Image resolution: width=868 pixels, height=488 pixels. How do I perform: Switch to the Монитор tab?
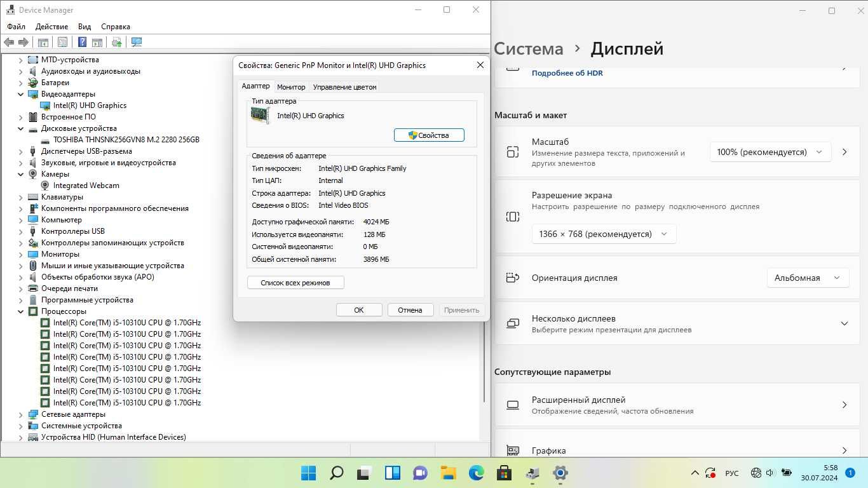coord(291,87)
